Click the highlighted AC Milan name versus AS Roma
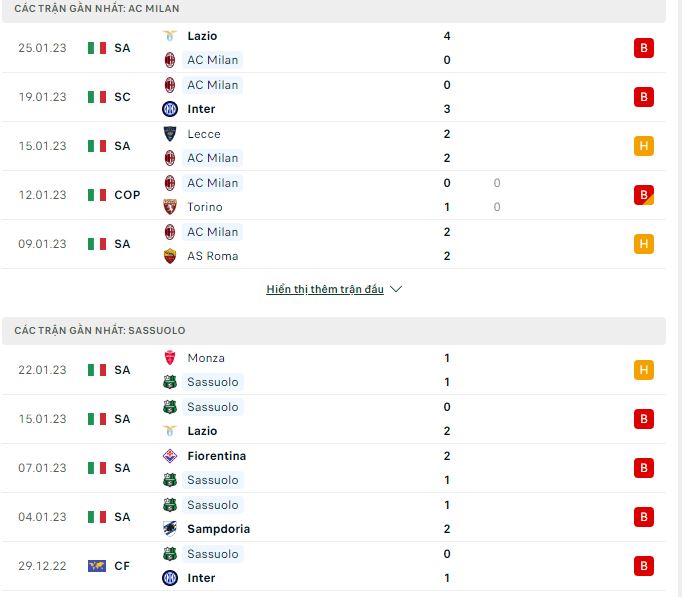The height and width of the screenshot is (597, 682). point(213,232)
